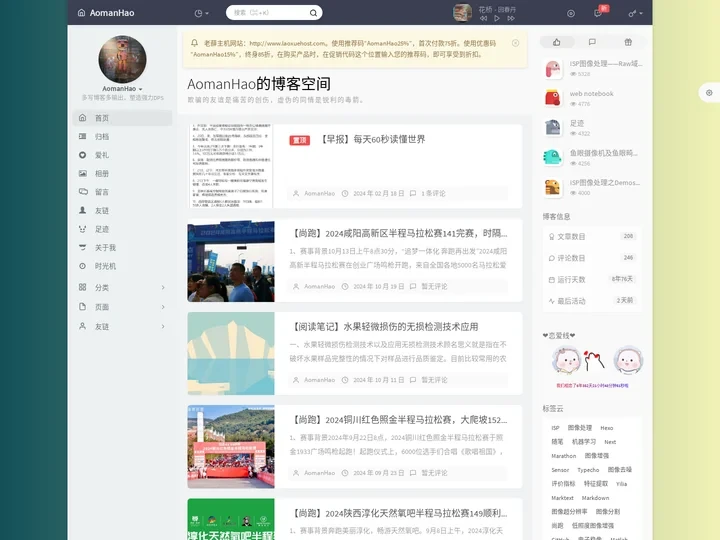Open the web notebook popular post
Screen dimensions: 720x540
pos(591,94)
